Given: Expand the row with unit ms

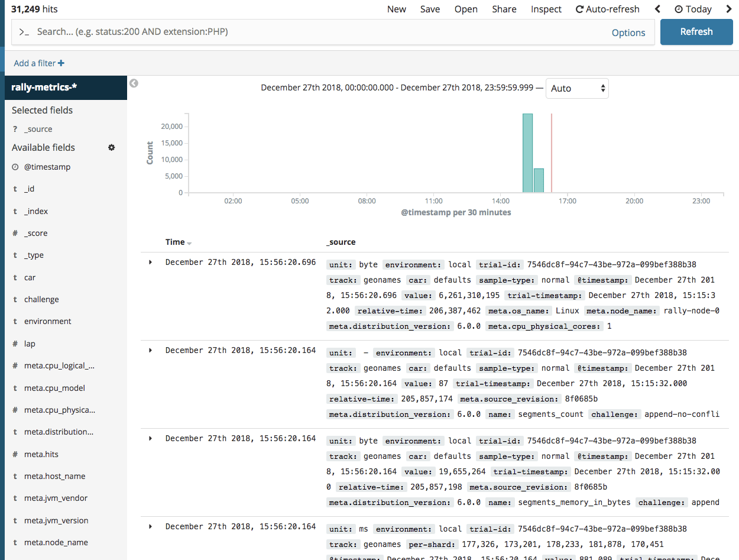Looking at the screenshot, I should [x=150, y=526].
